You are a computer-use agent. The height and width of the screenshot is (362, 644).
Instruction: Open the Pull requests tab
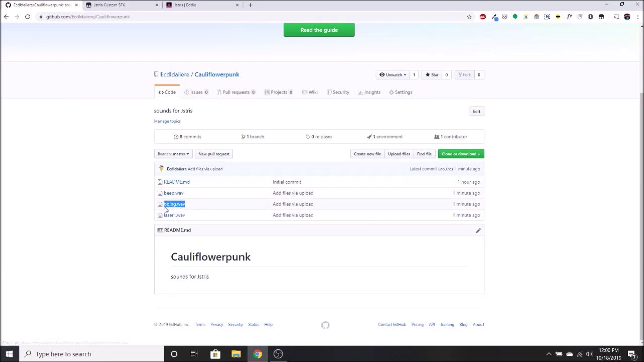[x=236, y=92]
